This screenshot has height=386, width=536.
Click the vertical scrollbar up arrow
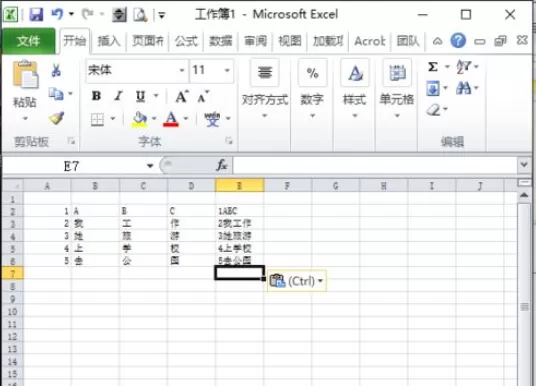(524, 195)
